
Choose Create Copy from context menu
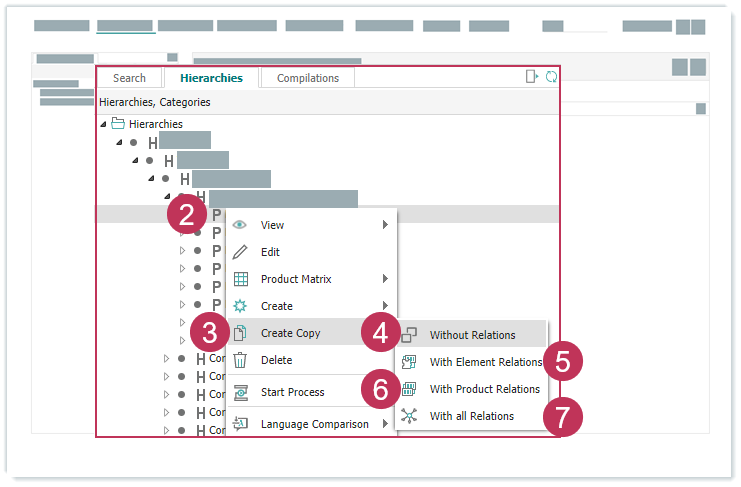tap(290, 333)
